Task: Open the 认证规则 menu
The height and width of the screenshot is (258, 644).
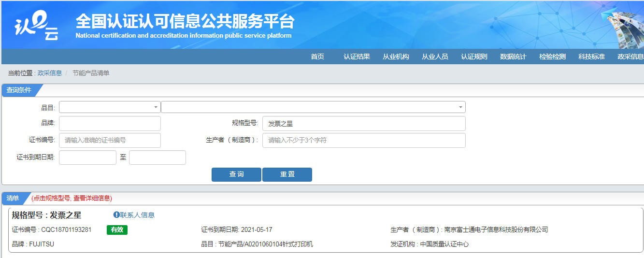Action: click(x=474, y=57)
